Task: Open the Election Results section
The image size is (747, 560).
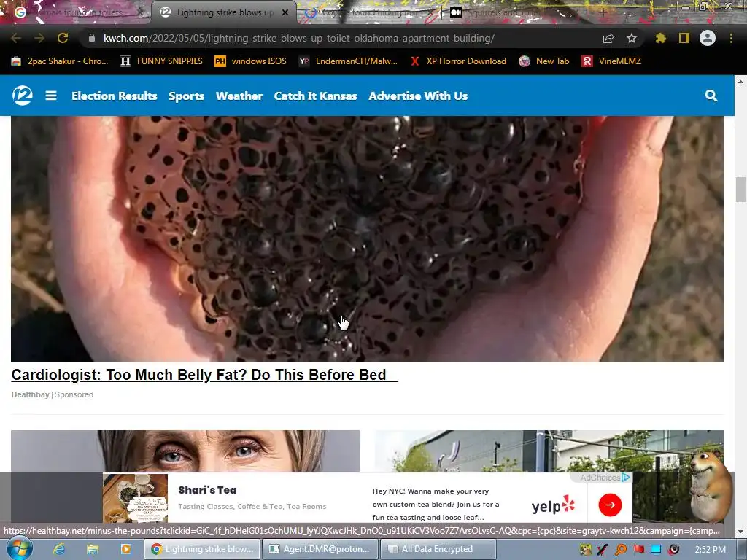Action: coord(115,96)
